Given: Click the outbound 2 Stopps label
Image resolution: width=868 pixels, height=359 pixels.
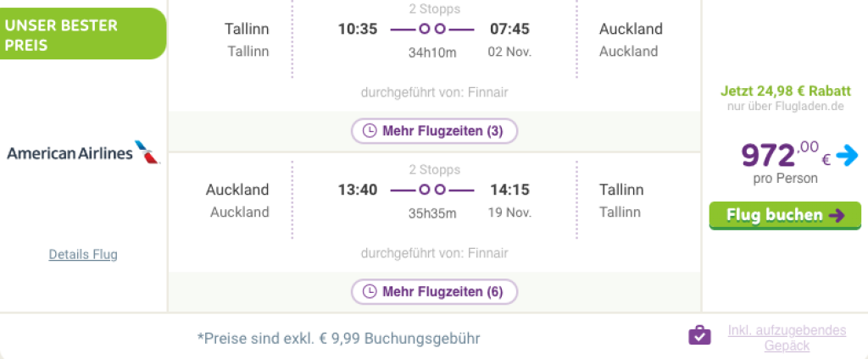Looking at the screenshot, I should coord(434,9).
